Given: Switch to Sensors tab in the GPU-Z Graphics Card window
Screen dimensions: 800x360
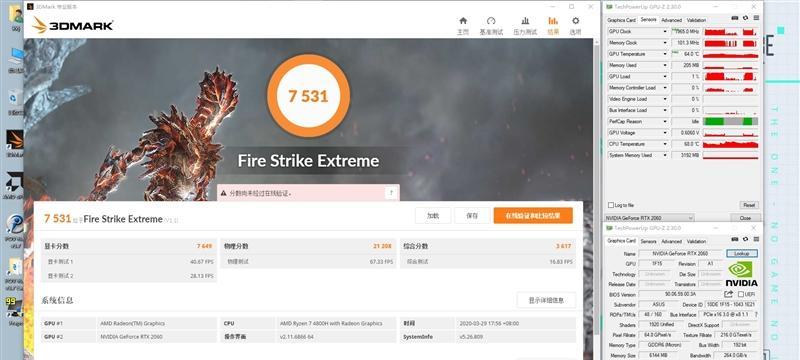Looking at the screenshot, I should pyautogui.click(x=648, y=241).
